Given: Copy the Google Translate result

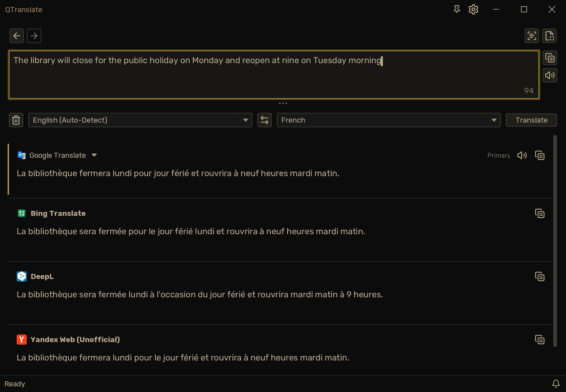Looking at the screenshot, I should (540, 155).
